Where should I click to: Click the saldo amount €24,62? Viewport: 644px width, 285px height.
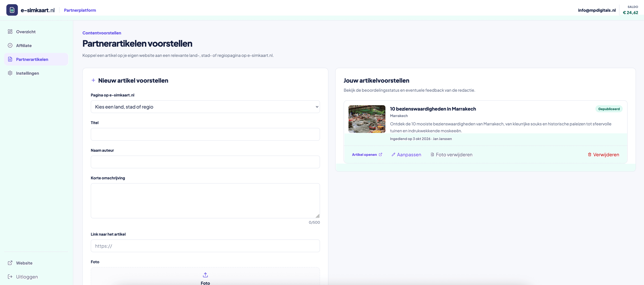(630, 13)
